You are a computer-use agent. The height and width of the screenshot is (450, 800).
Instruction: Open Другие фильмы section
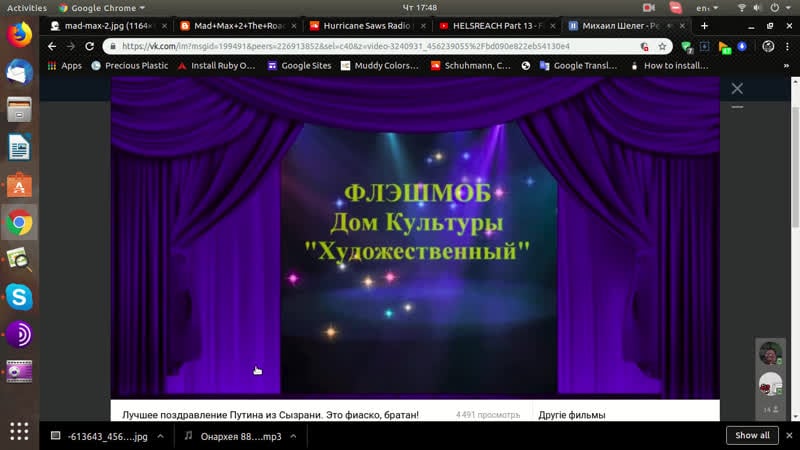point(572,415)
